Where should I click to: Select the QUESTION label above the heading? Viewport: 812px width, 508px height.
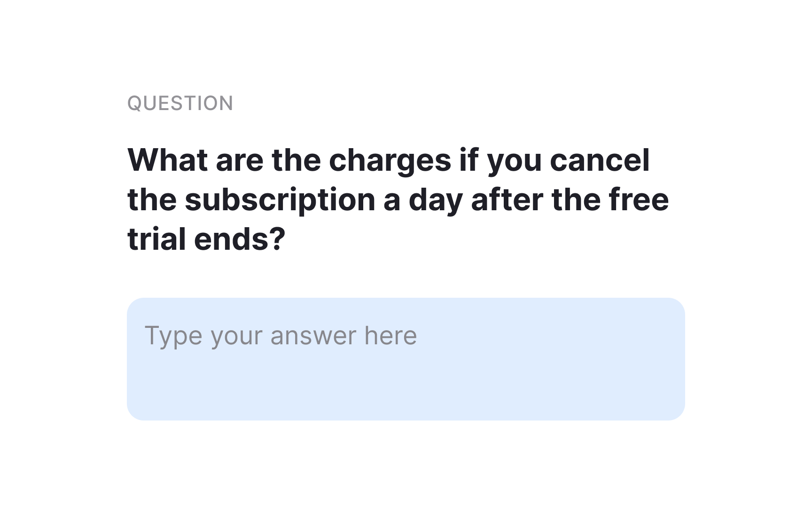[x=180, y=103]
